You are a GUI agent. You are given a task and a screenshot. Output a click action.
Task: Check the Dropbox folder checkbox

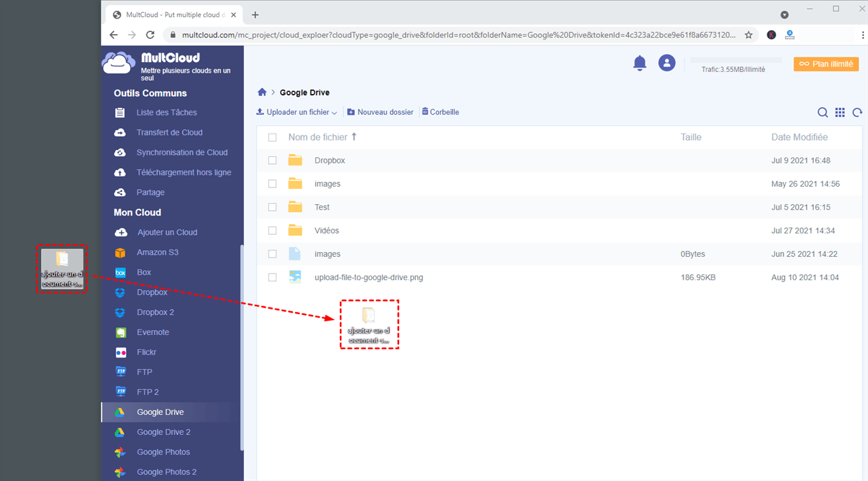pyautogui.click(x=272, y=161)
